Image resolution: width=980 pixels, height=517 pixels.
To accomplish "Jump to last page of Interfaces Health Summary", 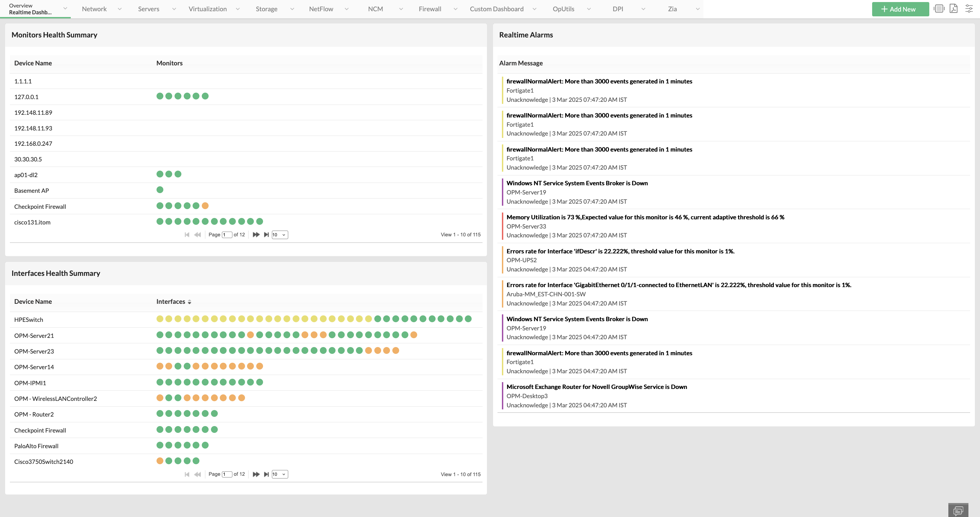I will point(266,474).
